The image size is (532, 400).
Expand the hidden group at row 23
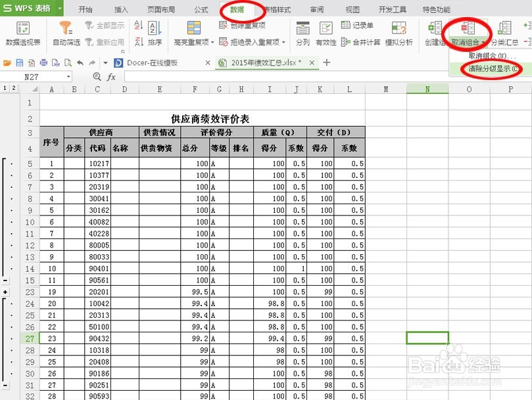pos(5,292)
